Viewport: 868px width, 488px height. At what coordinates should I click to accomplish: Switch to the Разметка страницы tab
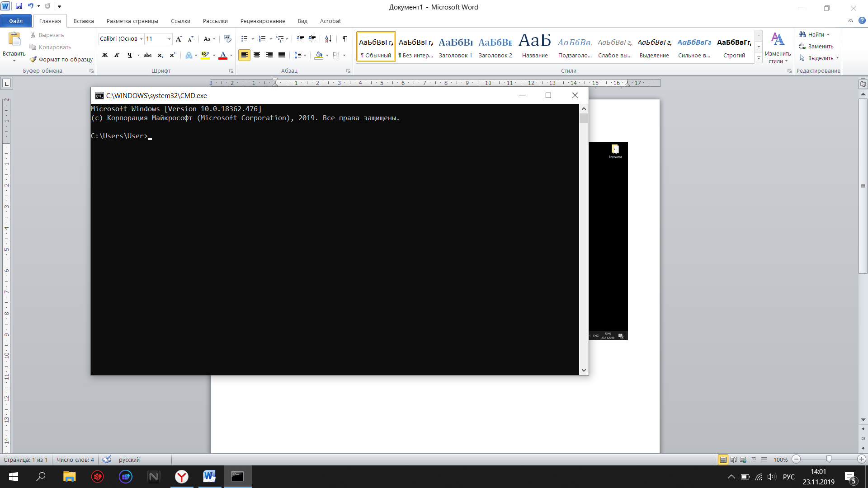(x=132, y=21)
